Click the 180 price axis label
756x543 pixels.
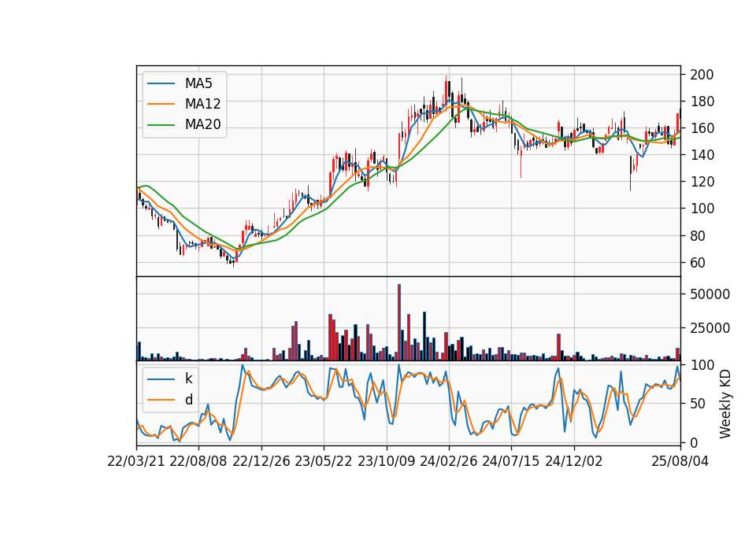(702, 102)
